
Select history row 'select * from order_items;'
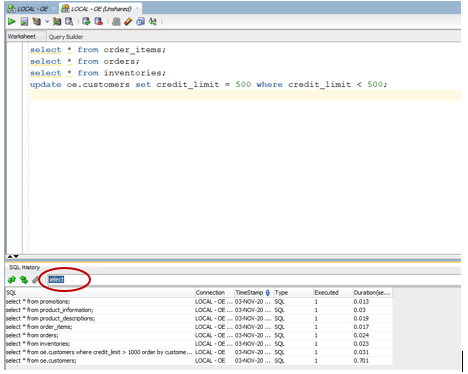[199, 327]
